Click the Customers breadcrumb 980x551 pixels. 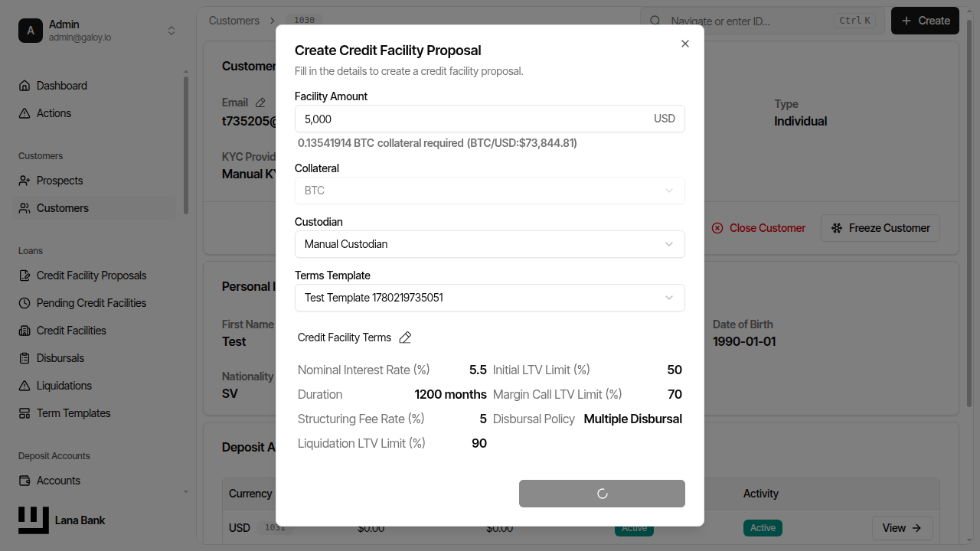click(x=234, y=21)
